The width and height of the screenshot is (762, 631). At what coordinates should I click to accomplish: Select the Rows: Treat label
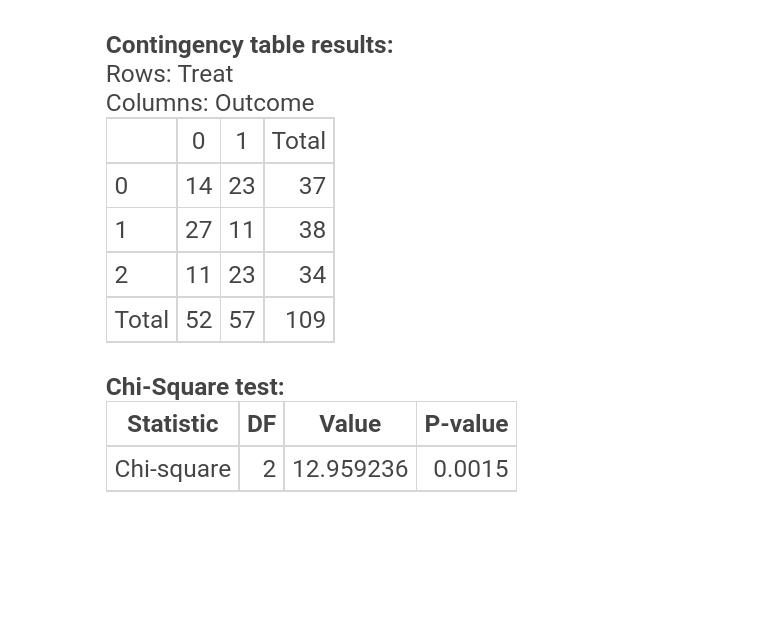[170, 74]
